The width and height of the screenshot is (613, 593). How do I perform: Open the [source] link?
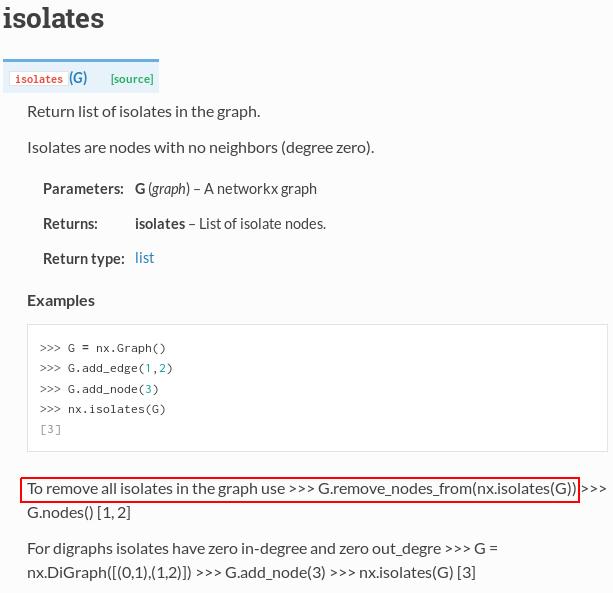pyautogui.click(x=132, y=79)
